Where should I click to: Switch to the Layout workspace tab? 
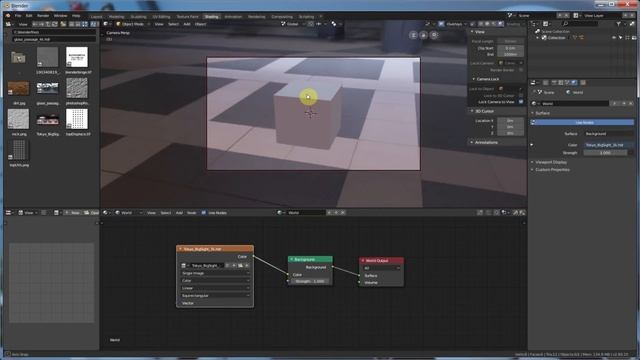coord(96,17)
